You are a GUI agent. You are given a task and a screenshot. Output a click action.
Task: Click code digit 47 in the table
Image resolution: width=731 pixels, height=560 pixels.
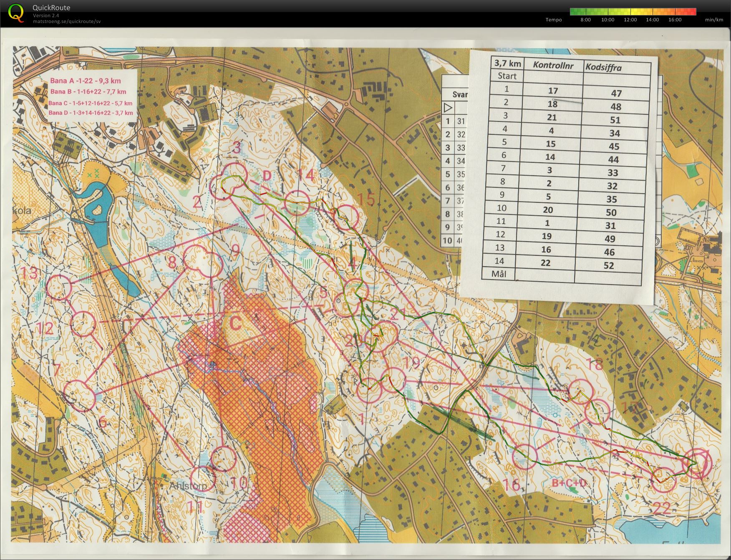pos(616,93)
